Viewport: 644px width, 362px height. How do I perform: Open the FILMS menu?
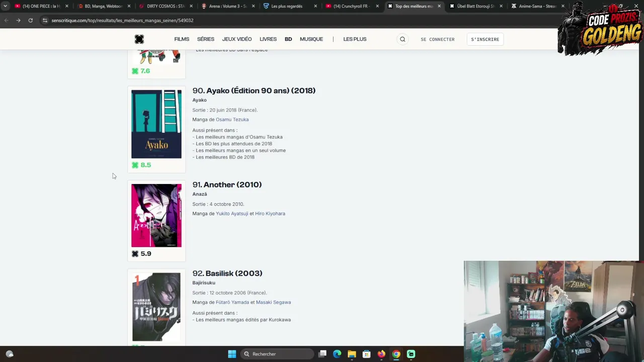182,39
